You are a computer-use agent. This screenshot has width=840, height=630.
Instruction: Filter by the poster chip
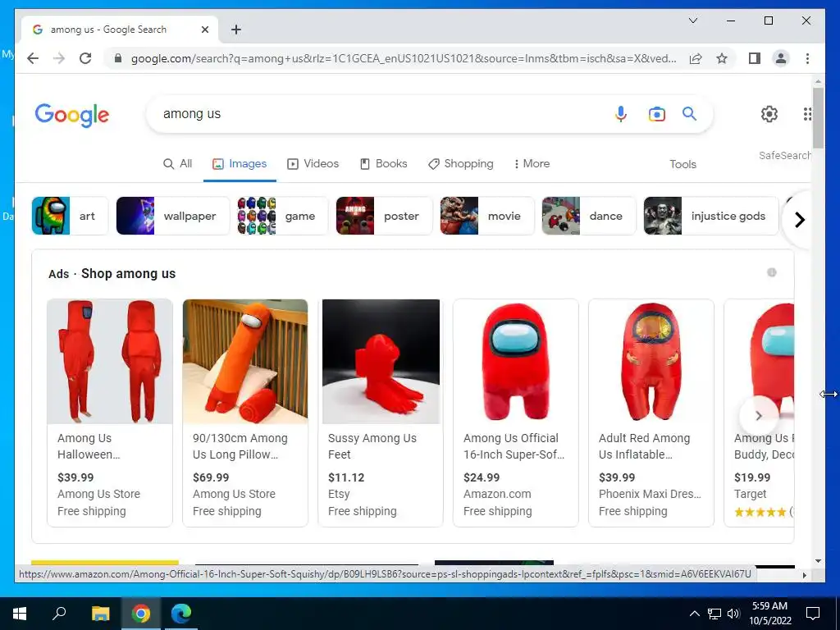384,216
